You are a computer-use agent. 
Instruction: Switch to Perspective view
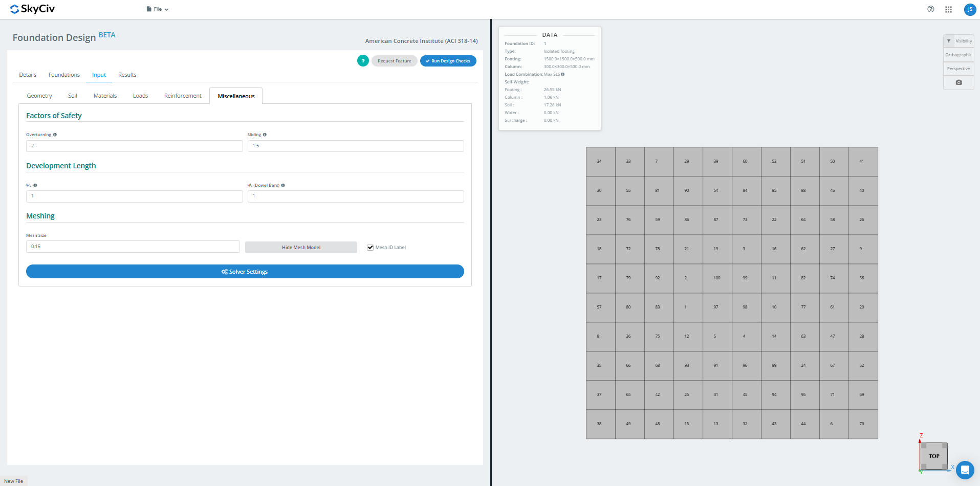pyautogui.click(x=959, y=69)
